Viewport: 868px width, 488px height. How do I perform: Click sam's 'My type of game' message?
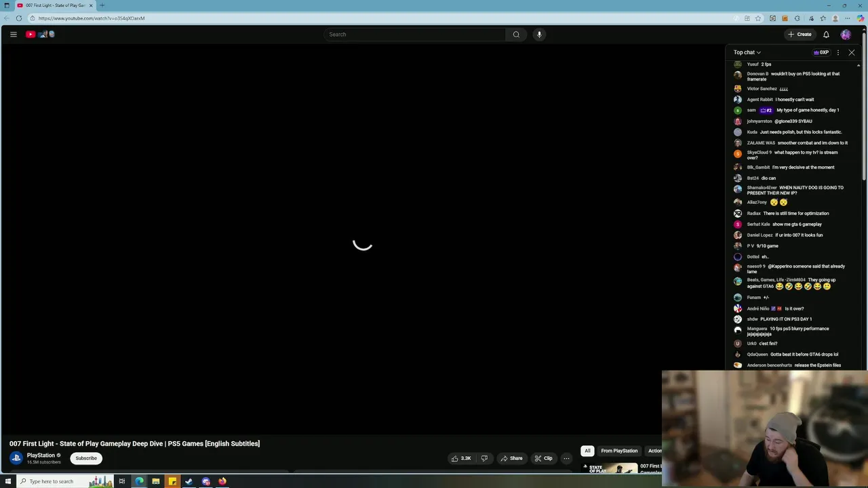808,110
